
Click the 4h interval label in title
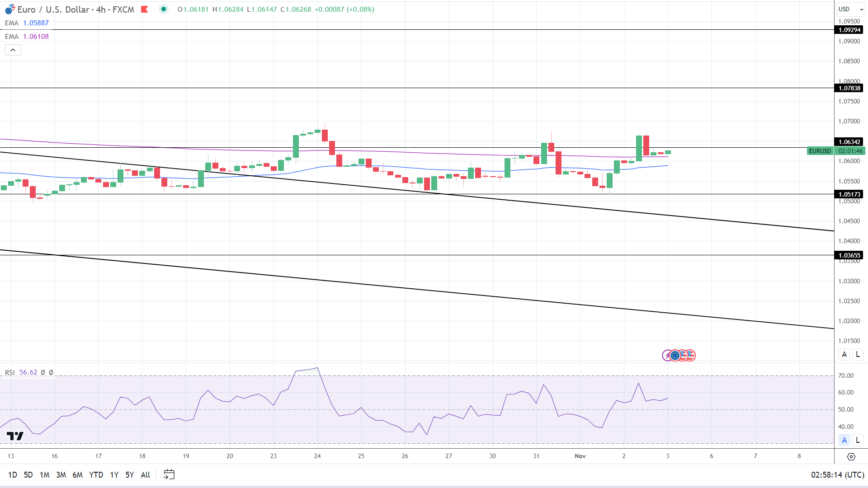pos(101,9)
